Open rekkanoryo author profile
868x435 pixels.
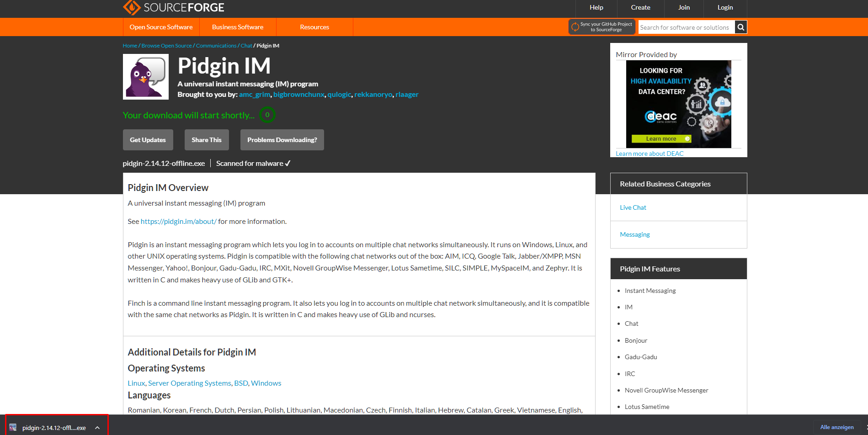pyautogui.click(x=373, y=95)
